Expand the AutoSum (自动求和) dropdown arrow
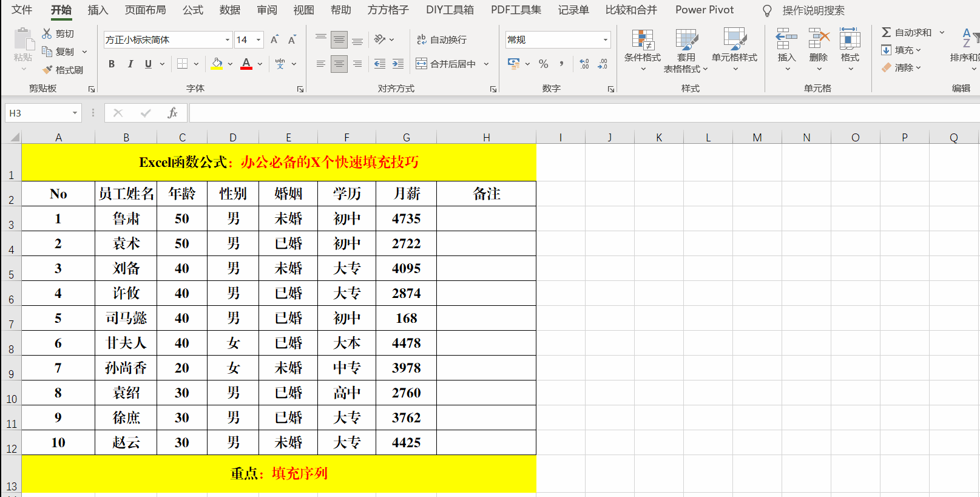 [942, 32]
